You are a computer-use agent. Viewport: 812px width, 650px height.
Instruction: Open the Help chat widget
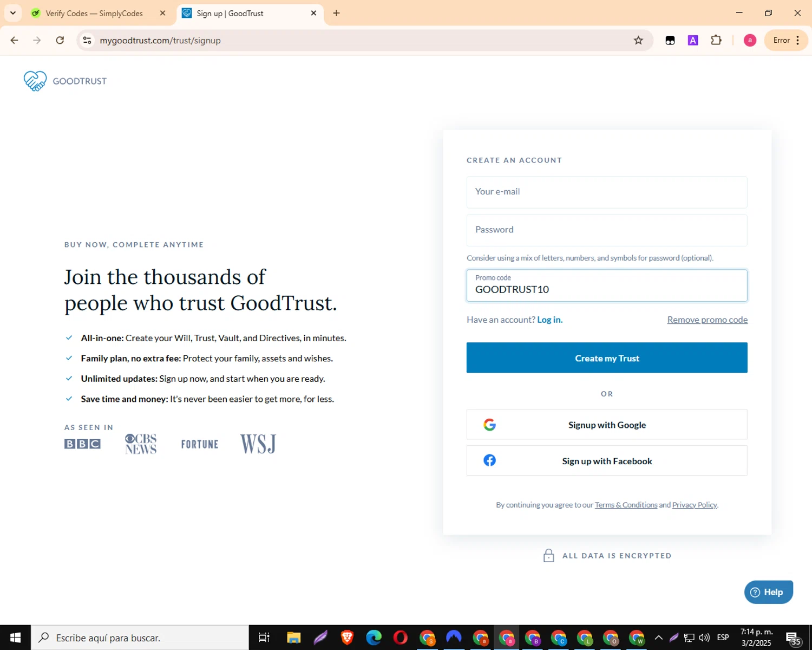pyautogui.click(x=769, y=592)
